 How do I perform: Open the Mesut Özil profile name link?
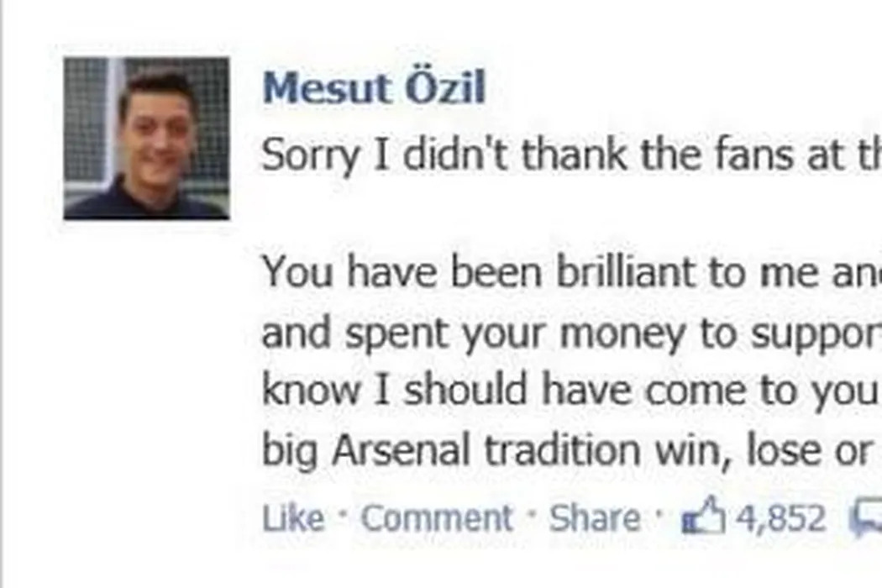tap(374, 88)
